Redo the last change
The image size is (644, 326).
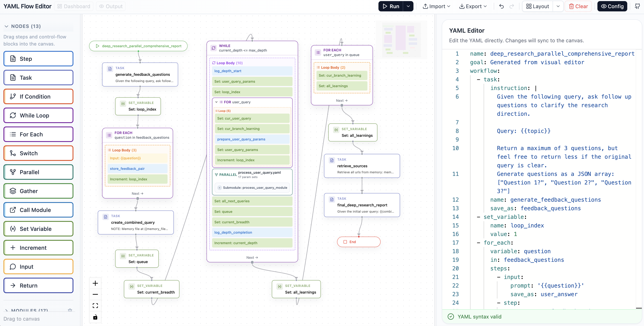512,6
